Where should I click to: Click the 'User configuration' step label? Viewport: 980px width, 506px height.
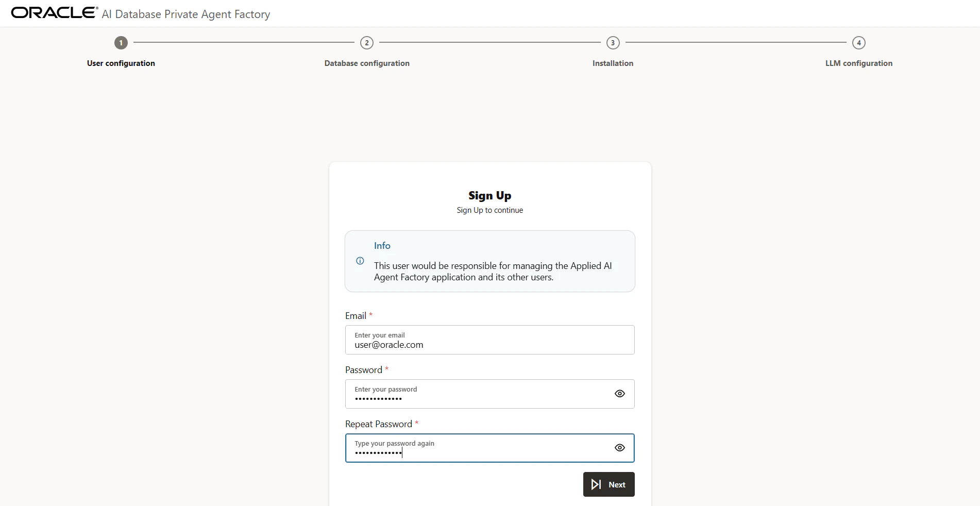pos(121,63)
